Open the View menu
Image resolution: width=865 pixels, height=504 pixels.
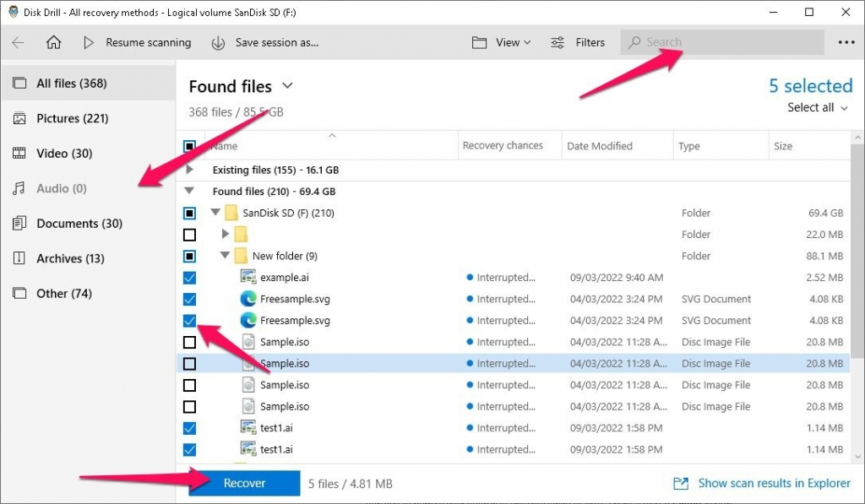[x=502, y=42]
